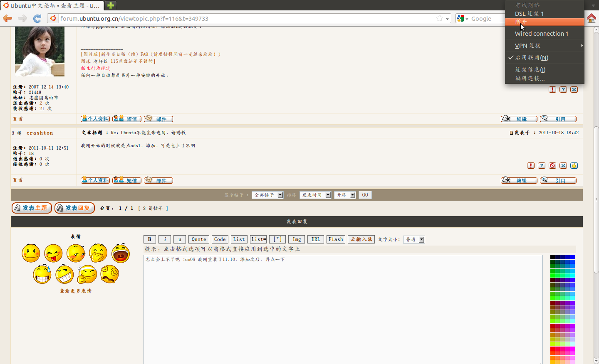Open the Google search engine selector
Viewport: 599px width, 364px height.
pos(462,19)
